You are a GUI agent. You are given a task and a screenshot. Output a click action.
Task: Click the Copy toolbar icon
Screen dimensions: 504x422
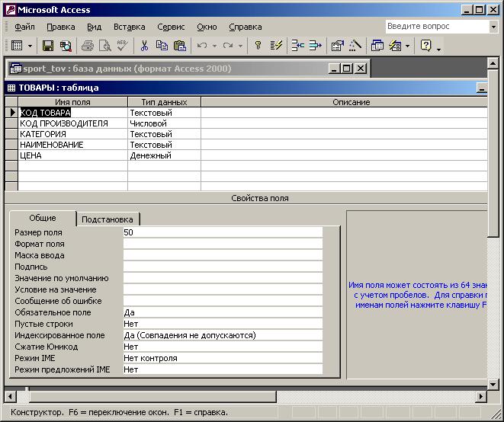click(x=162, y=46)
